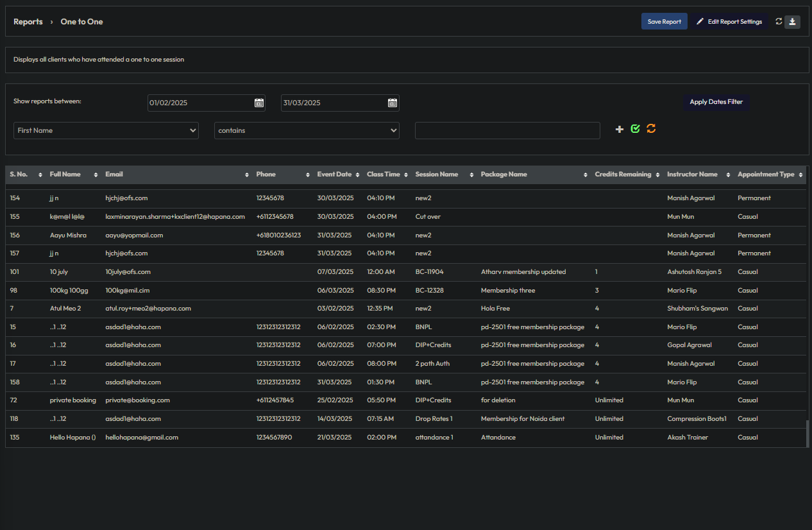812x530 pixels.
Task: Click the white refresh icon beside download
Action: point(779,21)
